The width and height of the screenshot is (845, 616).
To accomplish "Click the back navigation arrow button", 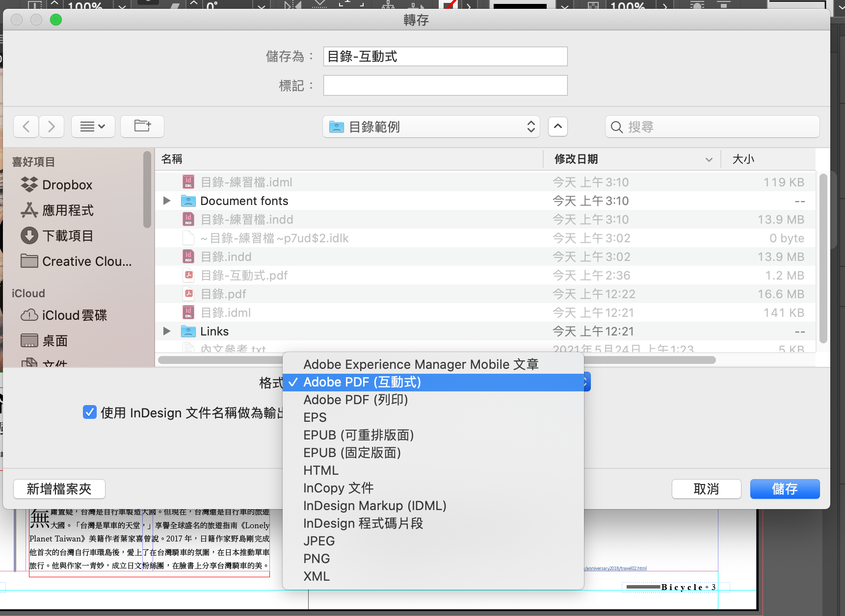I will coord(26,127).
